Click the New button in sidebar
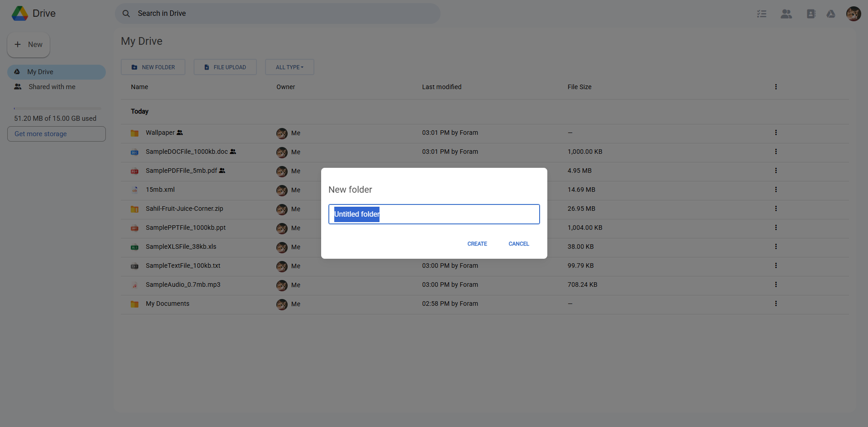 pyautogui.click(x=28, y=44)
